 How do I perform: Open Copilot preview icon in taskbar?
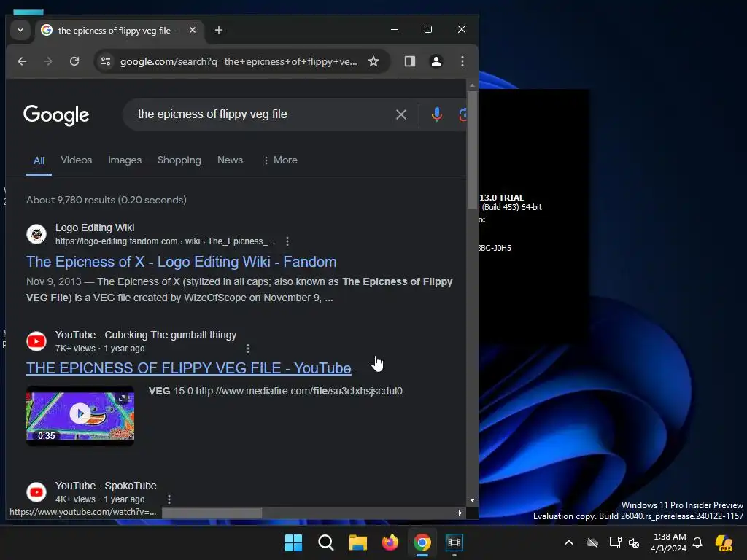click(x=724, y=542)
